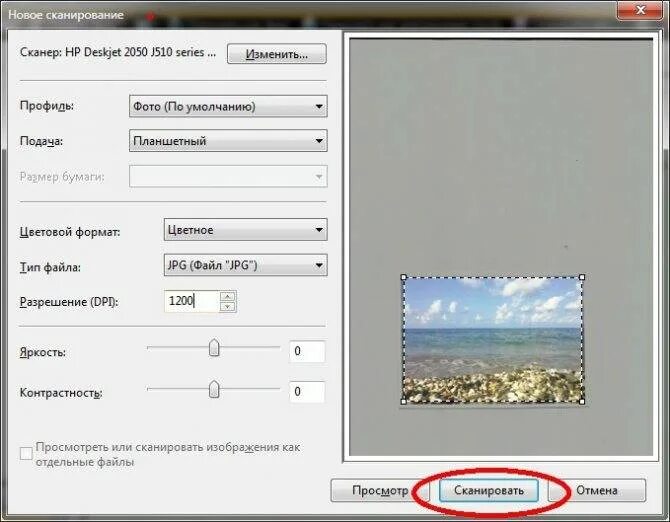The height and width of the screenshot is (522, 670).
Task: Click the top-left crop handle of selection
Action: (404, 277)
